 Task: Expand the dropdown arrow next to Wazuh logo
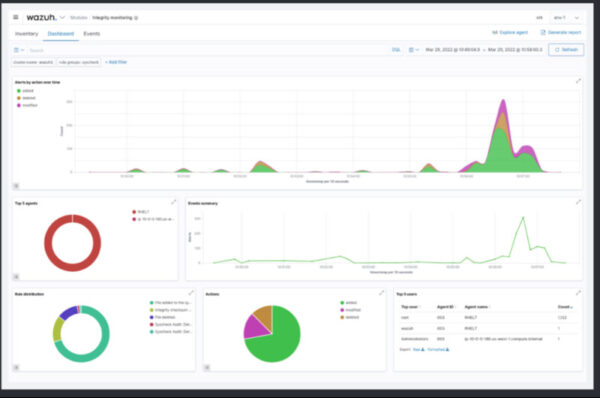coord(62,18)
